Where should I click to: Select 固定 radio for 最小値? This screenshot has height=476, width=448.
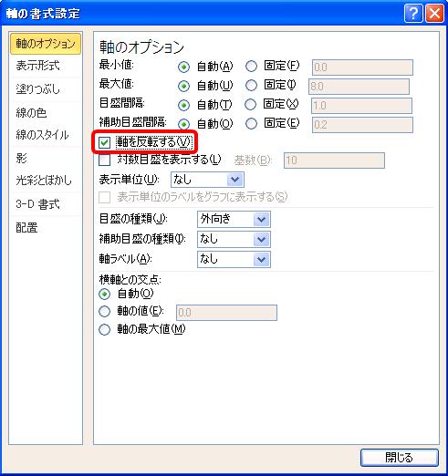coord(251,67)
